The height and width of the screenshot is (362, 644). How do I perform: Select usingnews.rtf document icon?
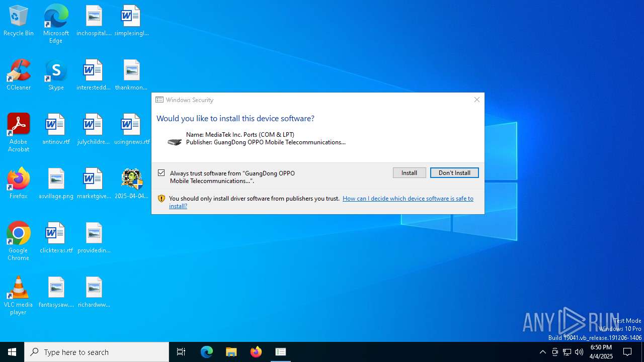(x=131, y=130)
